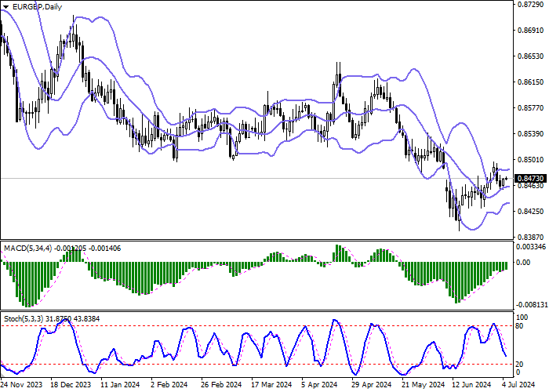Select the 11 Jan 2024 date label

click(x=121, y=385)
